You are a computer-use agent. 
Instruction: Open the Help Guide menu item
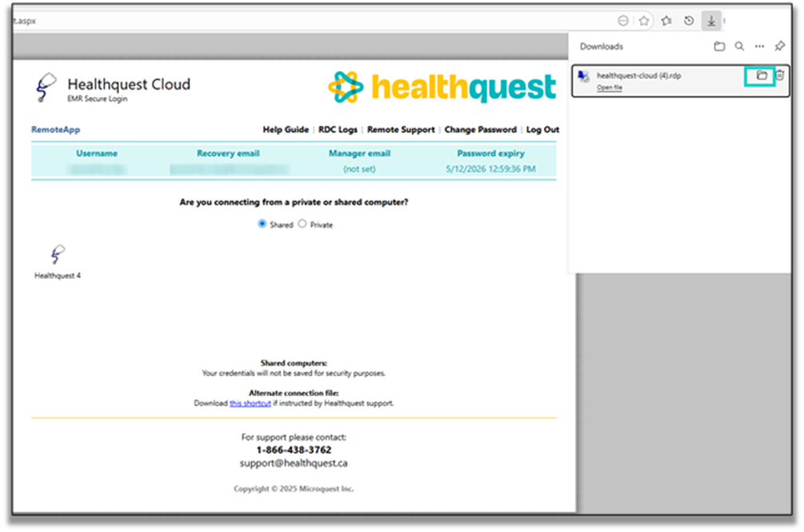[285, 129]
